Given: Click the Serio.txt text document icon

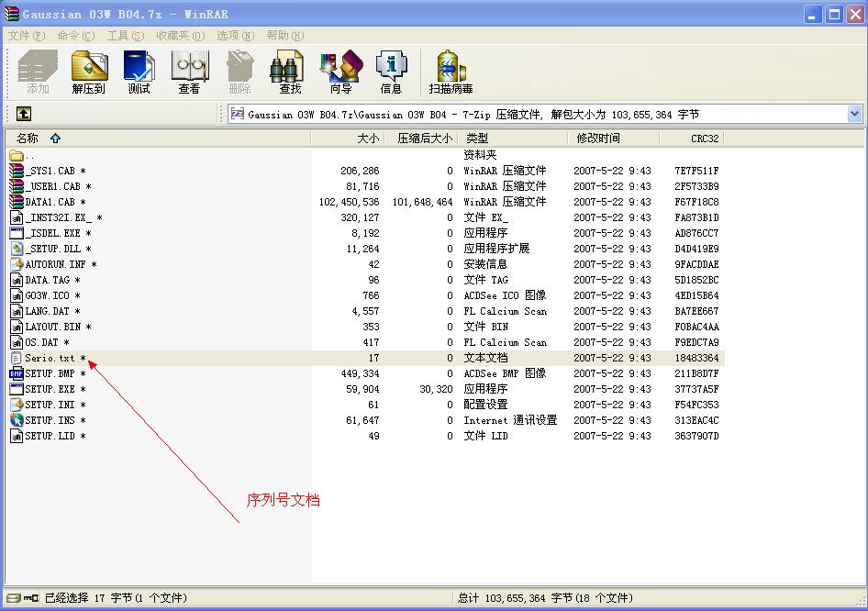Looking at the screenshot, I should point(17,358).
